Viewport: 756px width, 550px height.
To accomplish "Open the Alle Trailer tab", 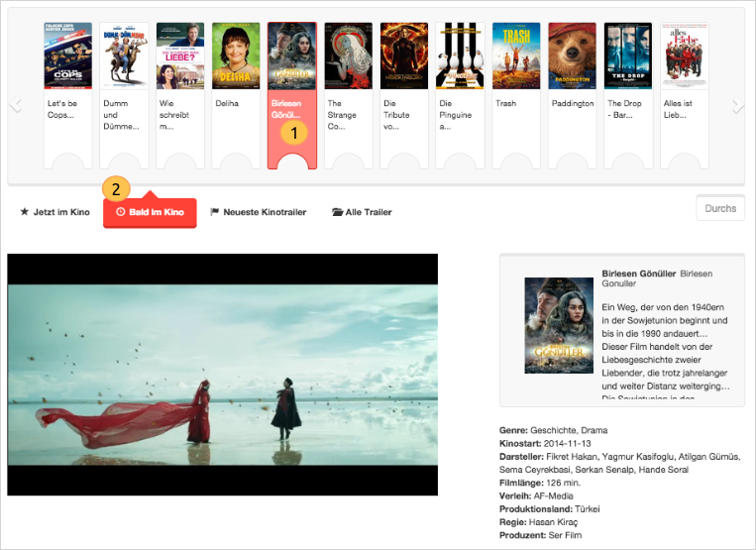I will [x=362, y=212].
